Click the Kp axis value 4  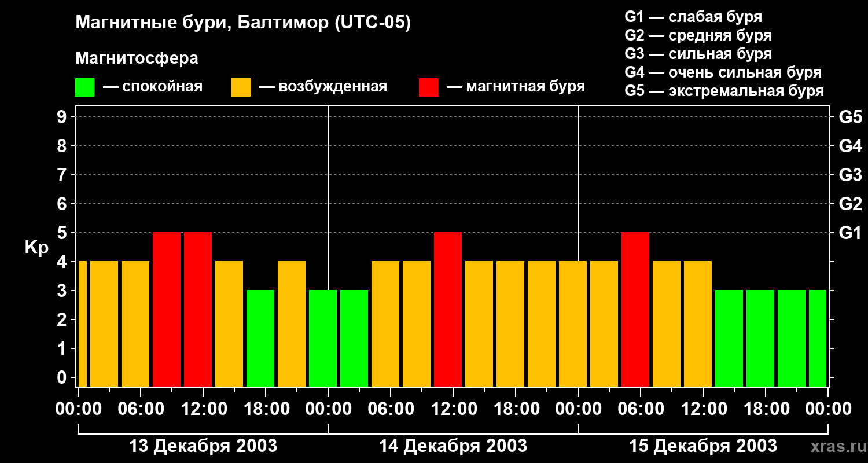[63, 262]
